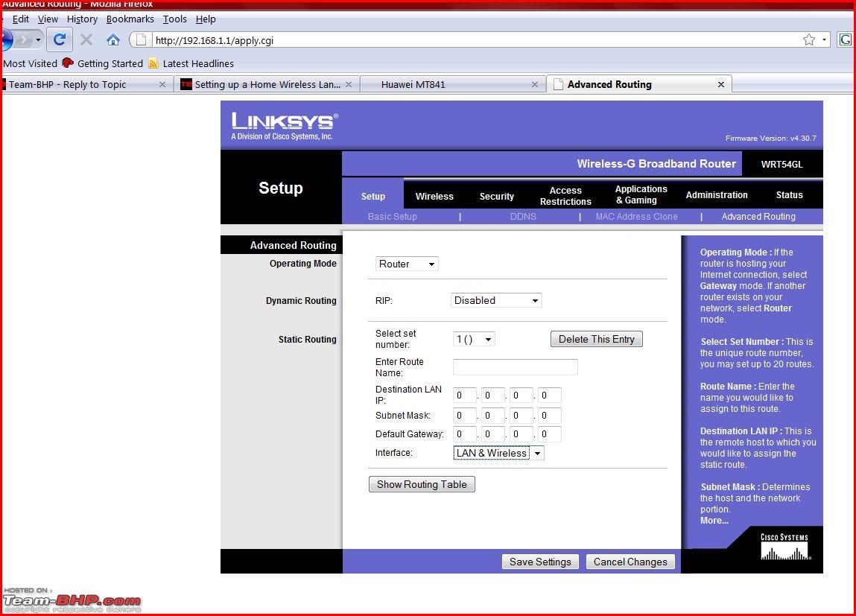This screenshot has width=856, height=616.
Task: Expand the RIP Disabled dropdown
Action: (496, 301)
